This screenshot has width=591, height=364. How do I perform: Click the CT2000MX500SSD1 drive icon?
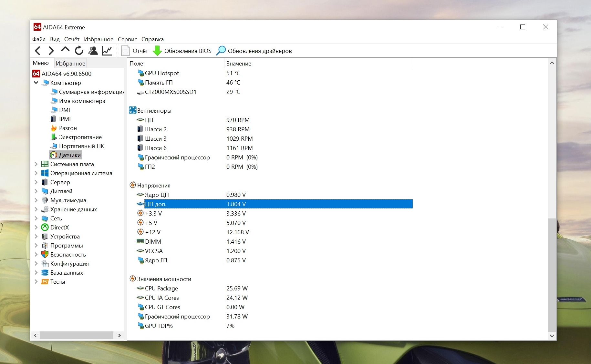pos(140,93)
